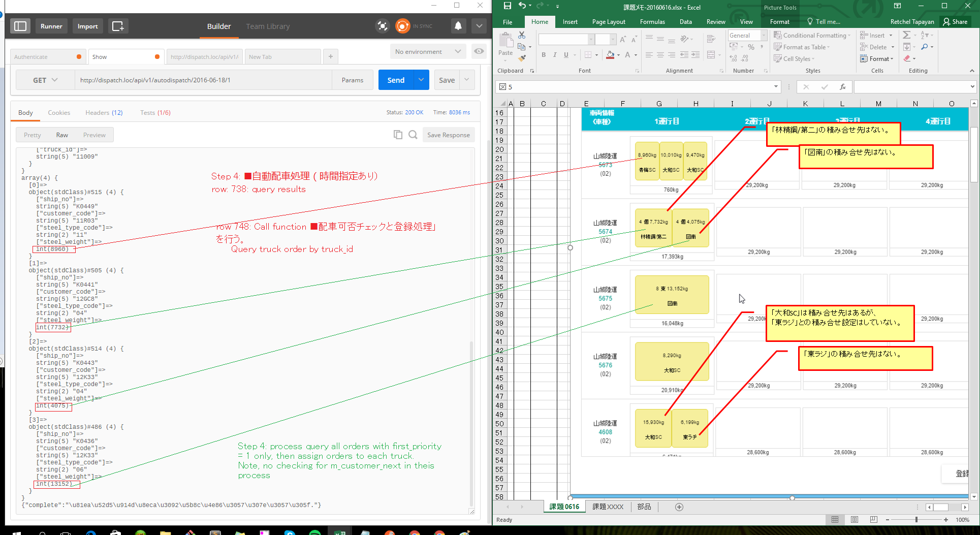The image size is (980, 535).
Task: Click the Increase Indent icon in Excel
Action: [x=696, y=54]
